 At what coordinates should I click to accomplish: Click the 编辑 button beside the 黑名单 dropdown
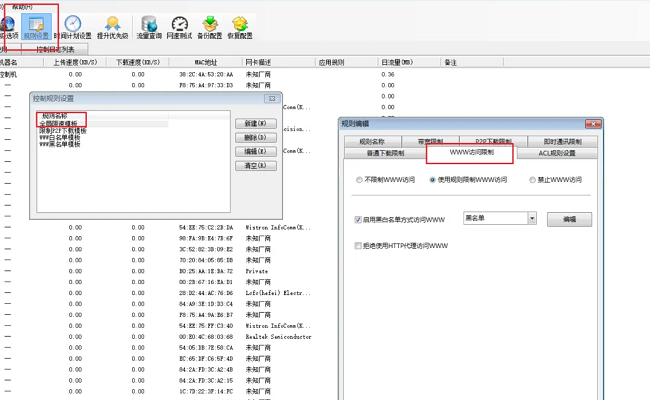[x=569, y=219]
